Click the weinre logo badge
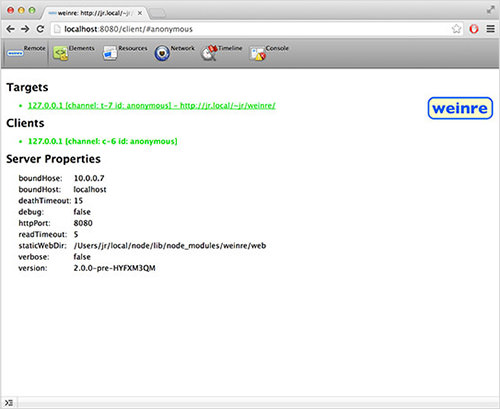The height and width of the screenshot is (409, 500). tap(460, 108)
